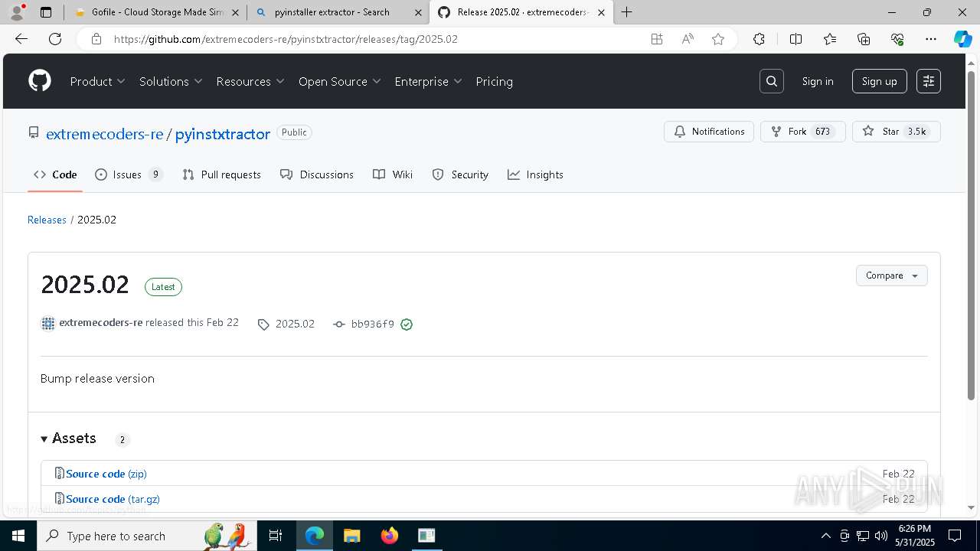Expand the Solutions menu
This screenshot has width=980, height=551.
click(171, 81)
